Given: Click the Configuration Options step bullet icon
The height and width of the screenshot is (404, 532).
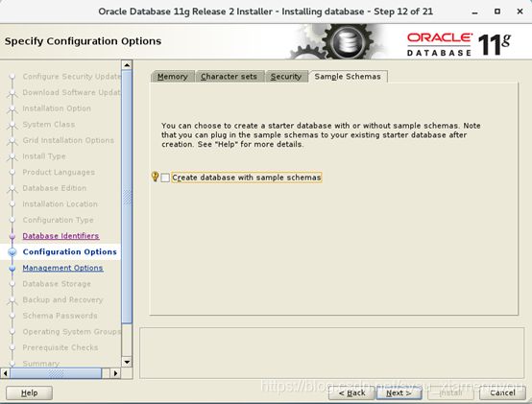Looking at the screenshot, I should (x=12, y=251).
